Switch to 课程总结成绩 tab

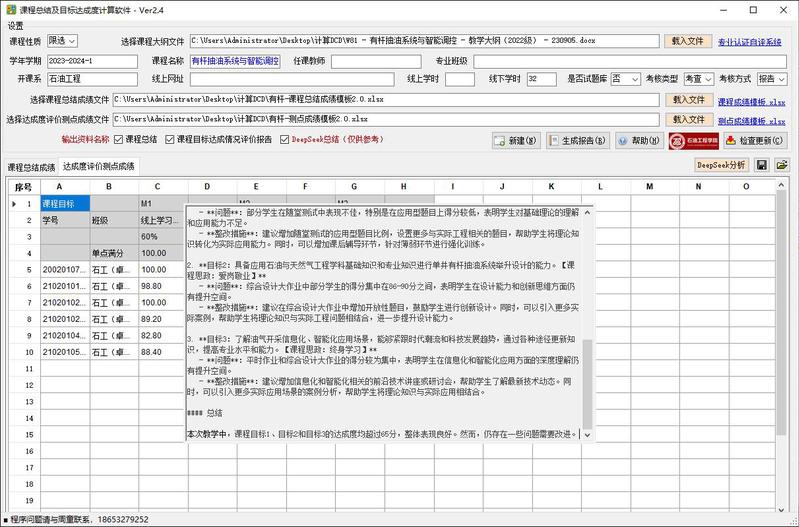30,167
